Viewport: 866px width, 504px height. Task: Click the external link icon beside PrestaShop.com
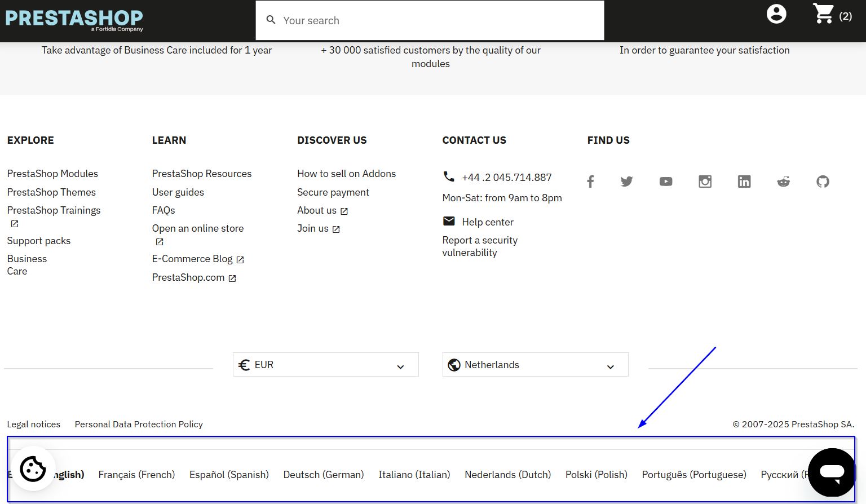point(232,278)
